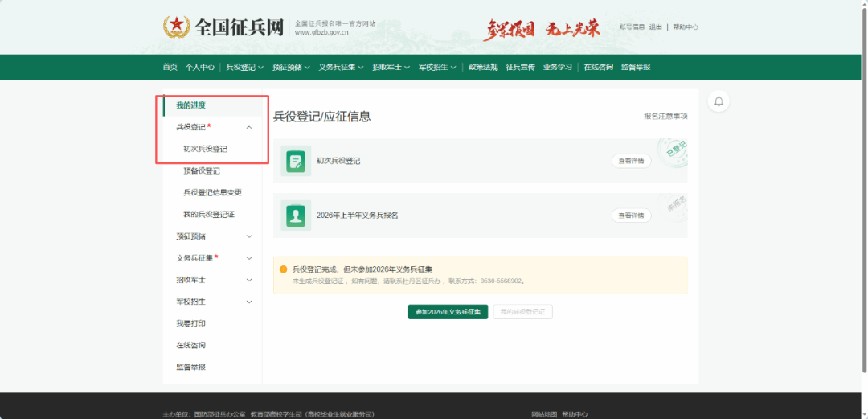Screen dimensions: 868x419
Task: Expand 预征预储 in the sidebar
Action: click(x=249, y=236)
